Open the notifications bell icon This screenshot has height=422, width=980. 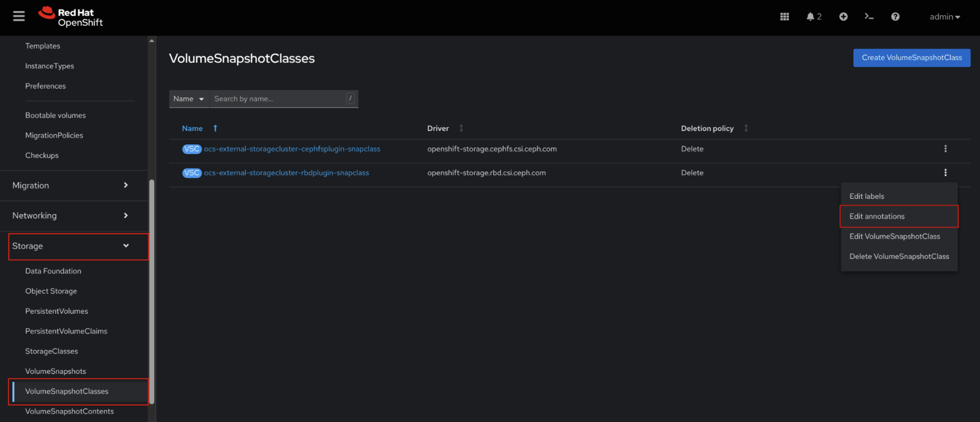[810, 17]
